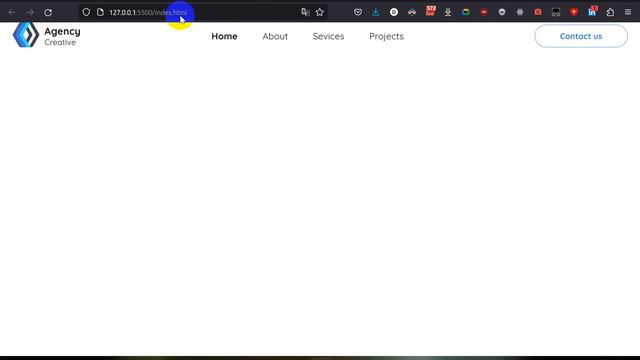The width and height of the screenshot is (640, 360).
Task: Open the About nav link
Action: (x=275, y=36)
